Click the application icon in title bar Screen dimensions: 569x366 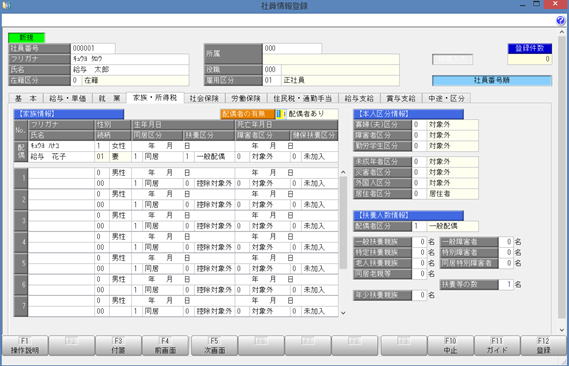click(6, 5)
